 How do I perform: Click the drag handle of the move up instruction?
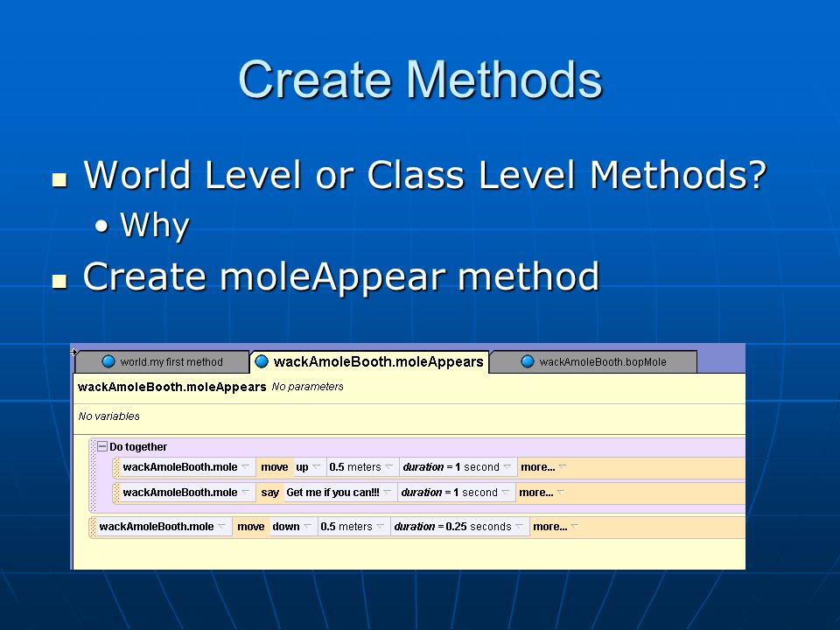(x=116, y=467)
